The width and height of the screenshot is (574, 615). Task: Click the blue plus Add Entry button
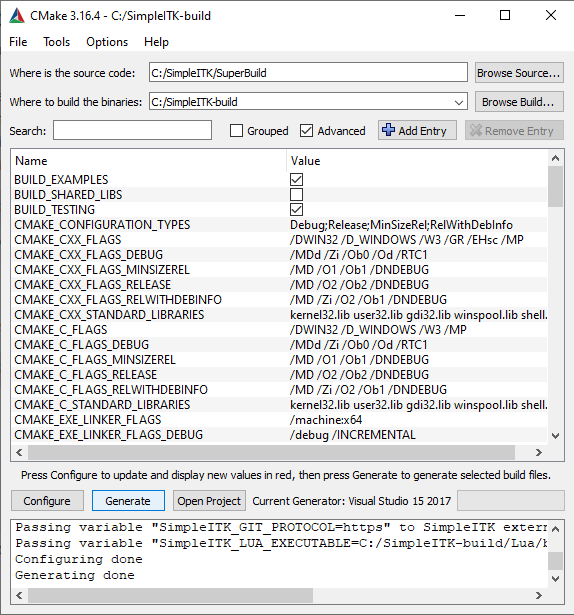click(417, 131)
